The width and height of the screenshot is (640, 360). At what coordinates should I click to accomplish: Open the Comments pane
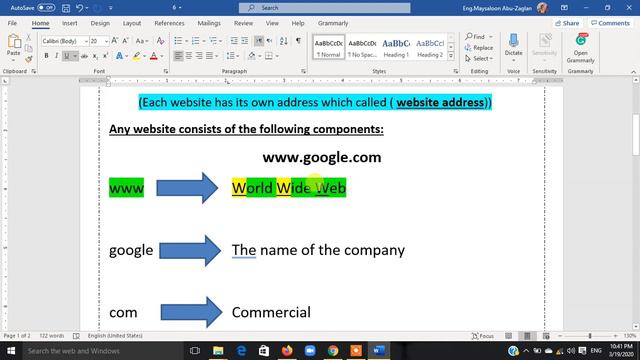[x=611, y=23]
